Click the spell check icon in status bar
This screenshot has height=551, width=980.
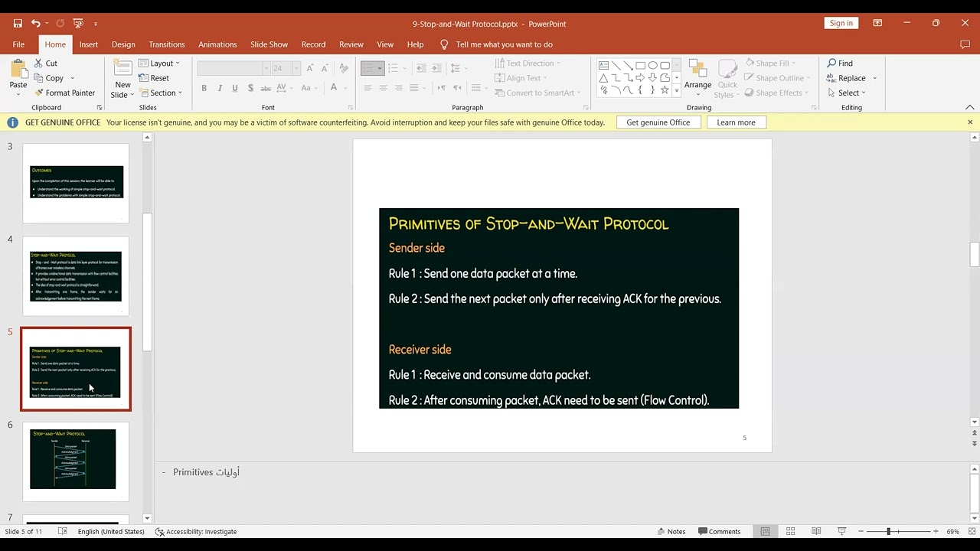63,532
